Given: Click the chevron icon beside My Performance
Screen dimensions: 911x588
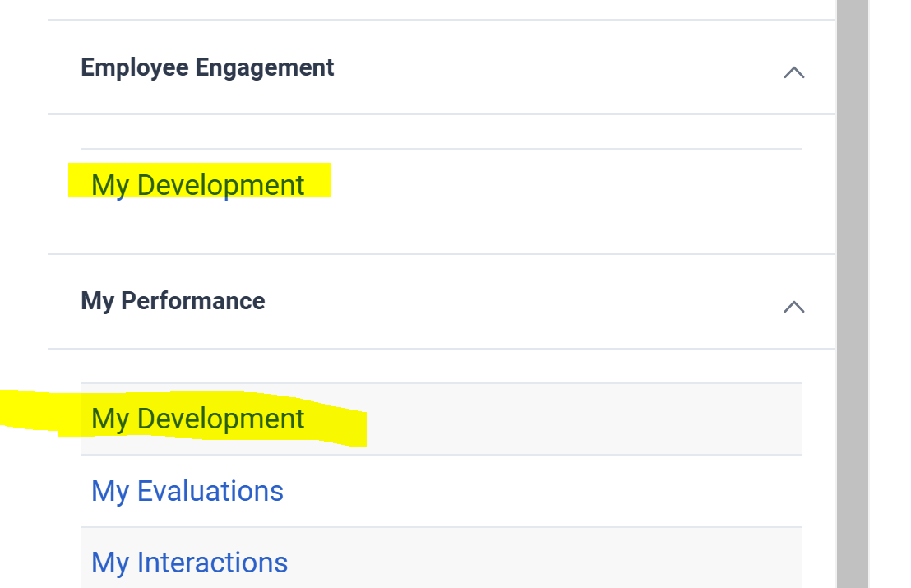Looking at the screenshot, I should 793,307.
